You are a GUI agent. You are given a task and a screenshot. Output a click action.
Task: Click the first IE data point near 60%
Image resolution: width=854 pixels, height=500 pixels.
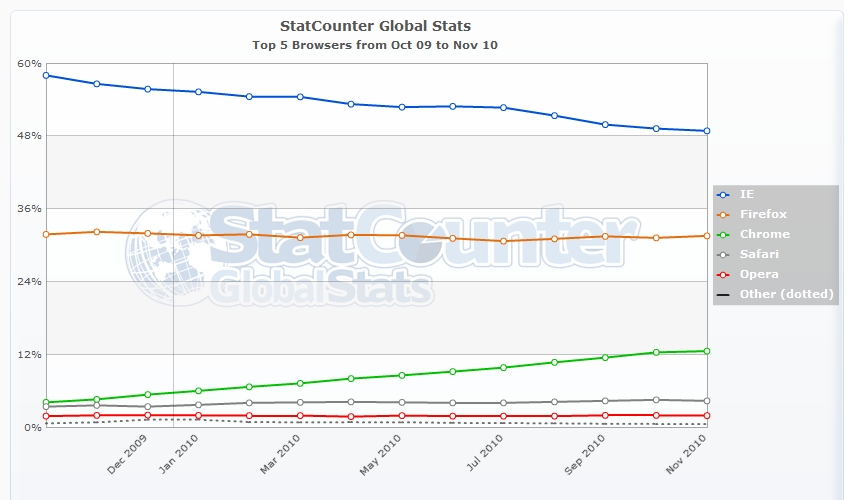click(x=46, y=75)
